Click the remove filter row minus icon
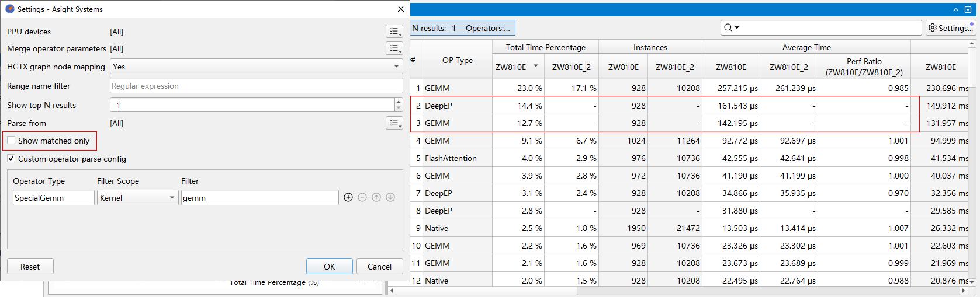980x297 pixels. coord(362,198)
